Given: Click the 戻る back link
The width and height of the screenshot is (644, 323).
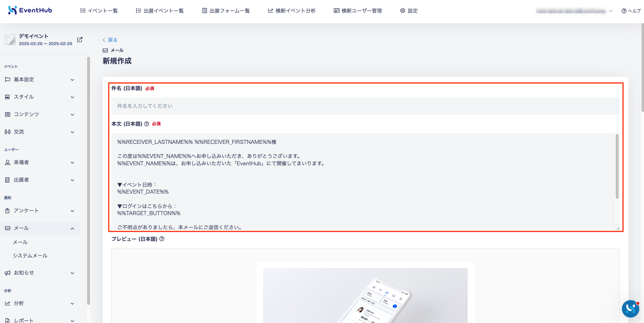Looking at the screenshot, I should point(110,40).
